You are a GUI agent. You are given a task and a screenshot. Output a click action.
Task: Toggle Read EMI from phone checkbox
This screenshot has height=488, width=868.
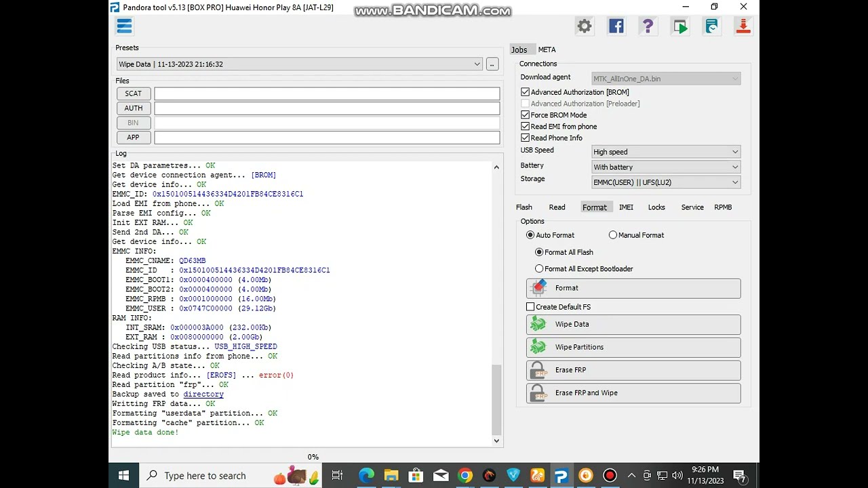(x=525, y=127)
